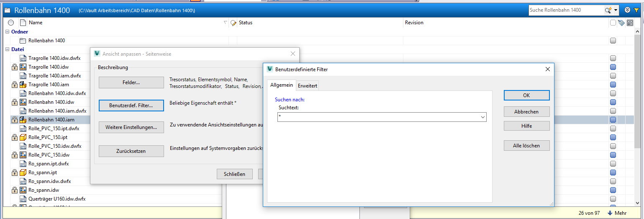Click DWF icon of Querträger U160.idw.dwfx
644x219 pixels.
point(23,199)
